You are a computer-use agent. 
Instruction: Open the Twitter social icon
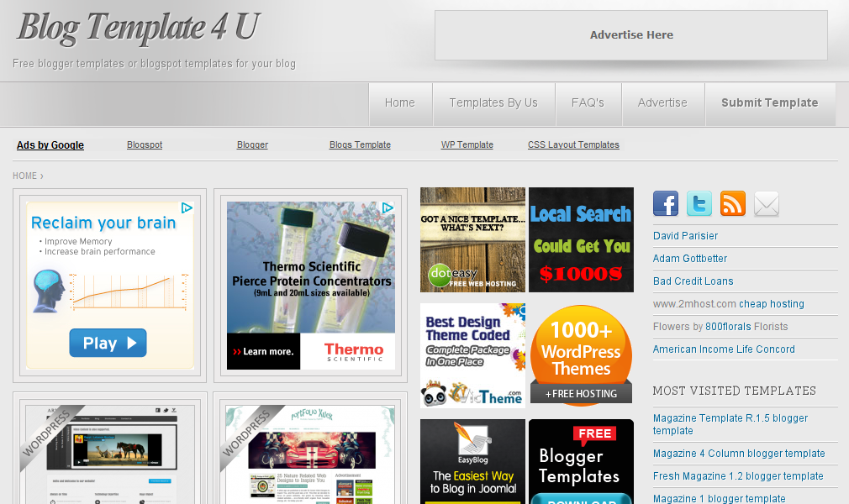tap(699, 203)
